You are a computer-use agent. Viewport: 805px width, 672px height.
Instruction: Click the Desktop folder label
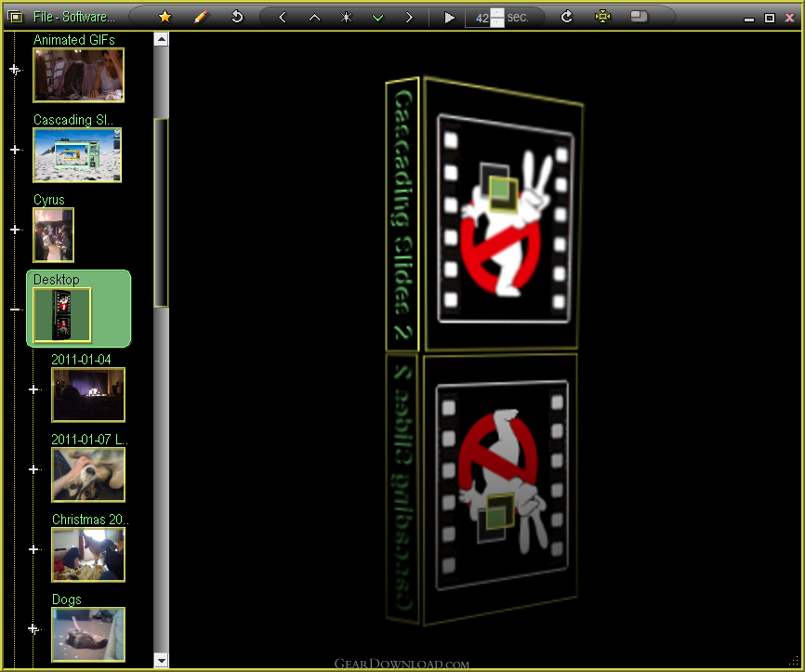57,280
